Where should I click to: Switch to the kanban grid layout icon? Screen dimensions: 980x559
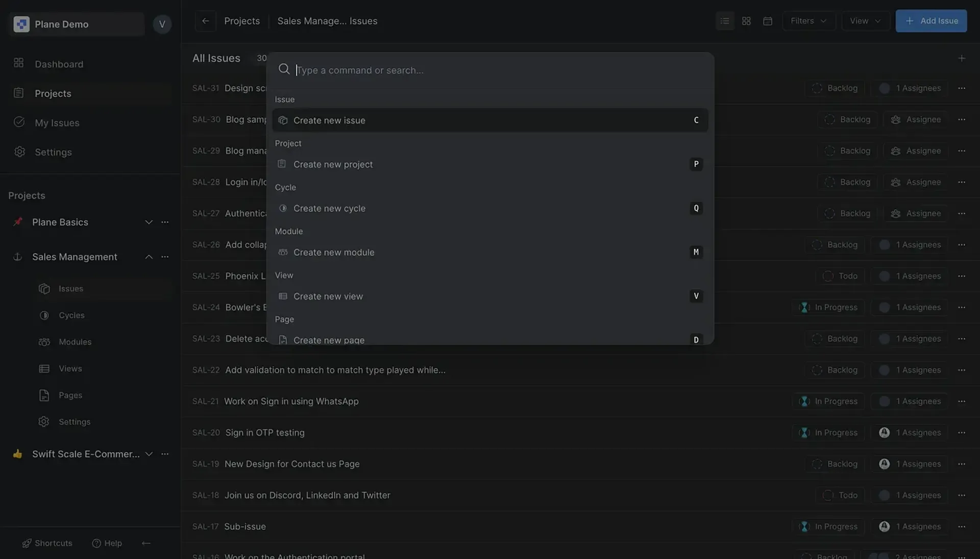click(746, 21)
